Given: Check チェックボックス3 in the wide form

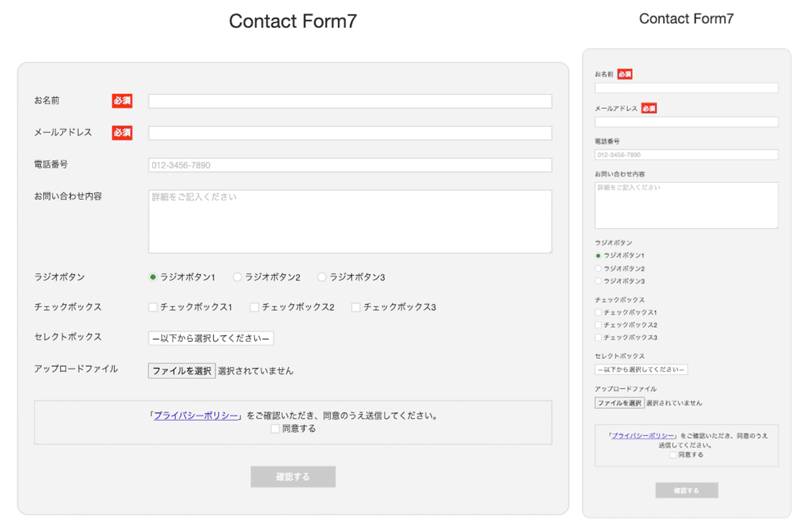Looking at the screenshot, I should click(x=356, y=307).
